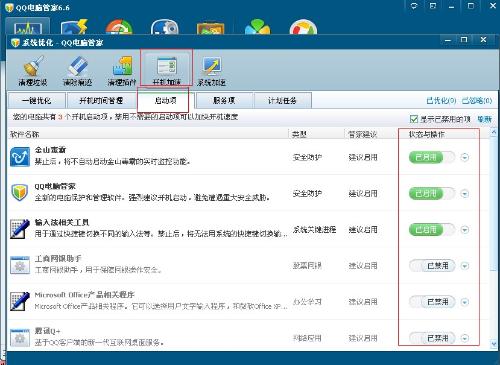Uncheck the 显示已禁用的项 checkbox

click(x=414, y=119)
